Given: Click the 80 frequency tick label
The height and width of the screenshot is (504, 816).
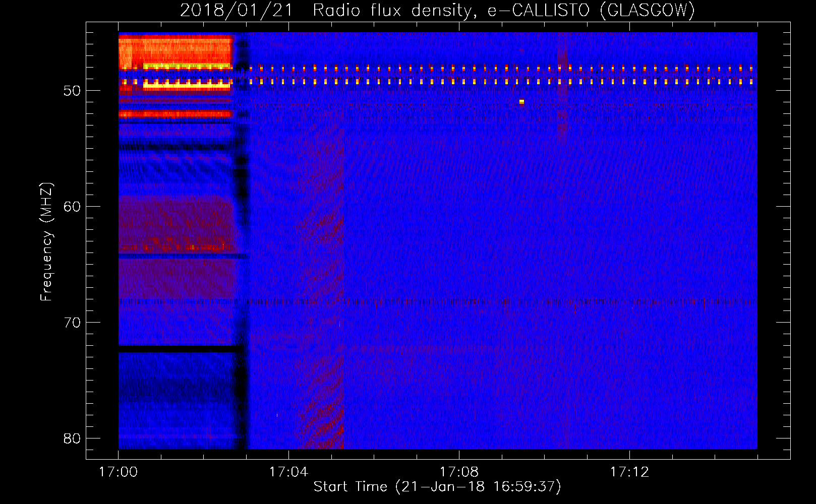Looking at the screenshot, I should [73, 438].
